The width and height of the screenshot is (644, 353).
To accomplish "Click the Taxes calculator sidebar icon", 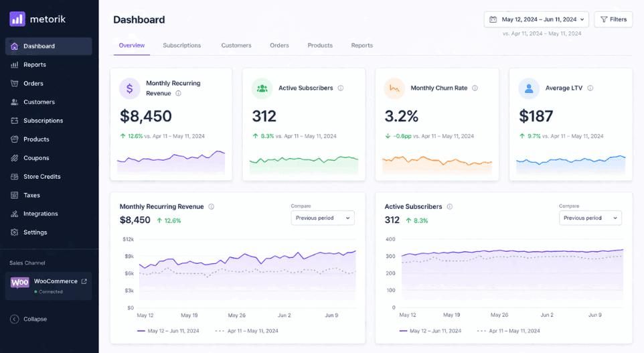I will 14,195.
